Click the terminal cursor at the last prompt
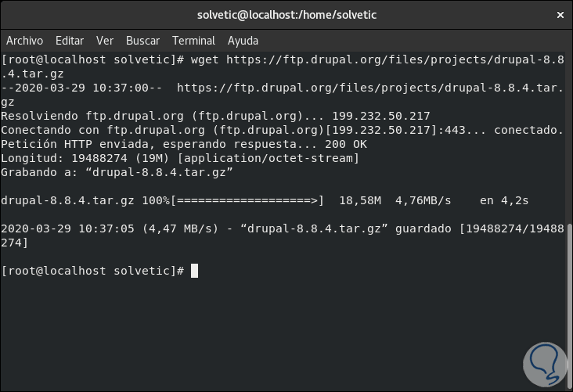The height and width of the screenshot is (392, 573). [x=195, y=271]
